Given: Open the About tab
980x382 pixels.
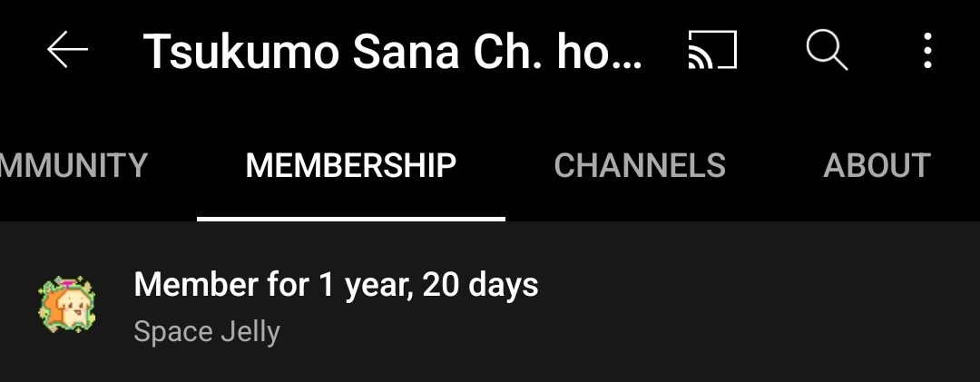Looking at the screenshot, I should coord(877,166).
